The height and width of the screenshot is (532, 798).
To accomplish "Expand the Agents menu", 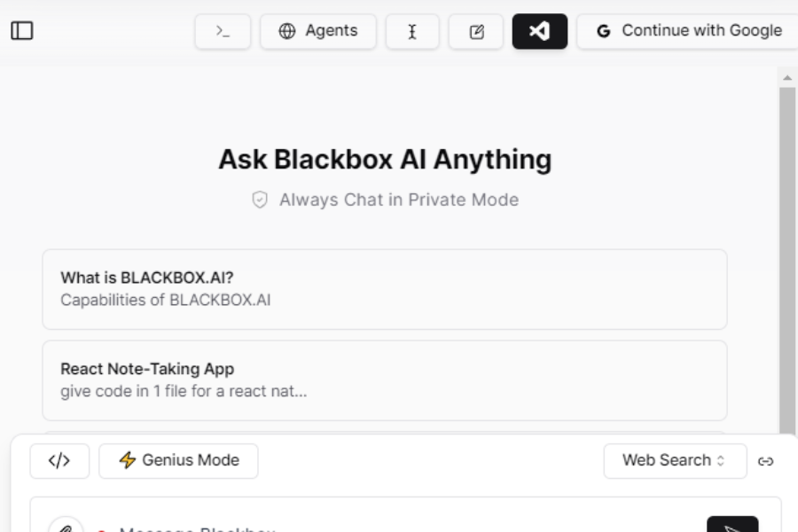I will [x=317, y=30].
